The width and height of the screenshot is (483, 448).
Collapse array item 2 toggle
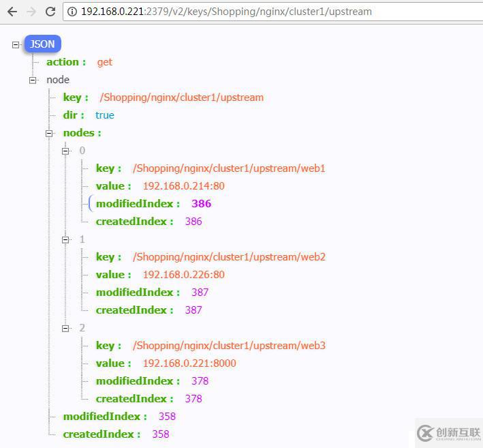tap(65, 329)
